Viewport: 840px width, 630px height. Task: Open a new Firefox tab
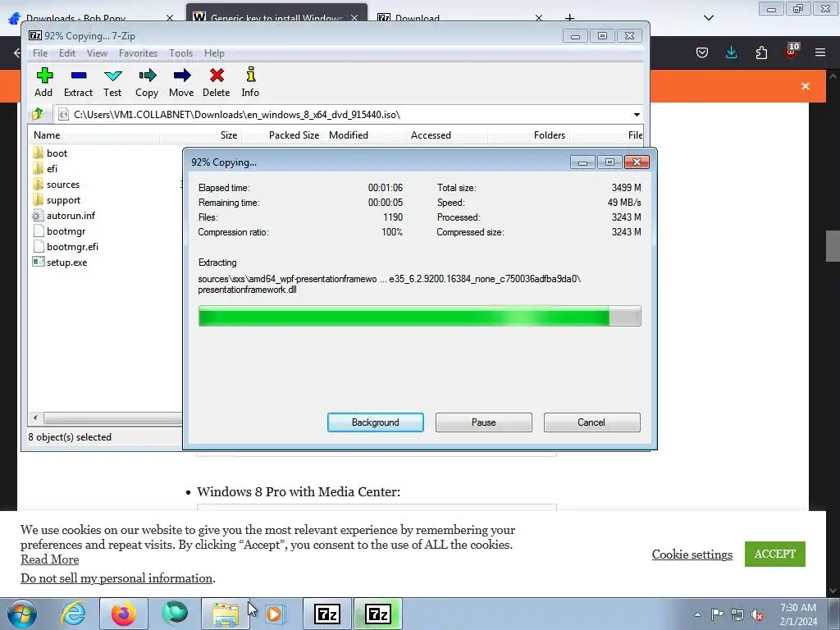[569, 17]
